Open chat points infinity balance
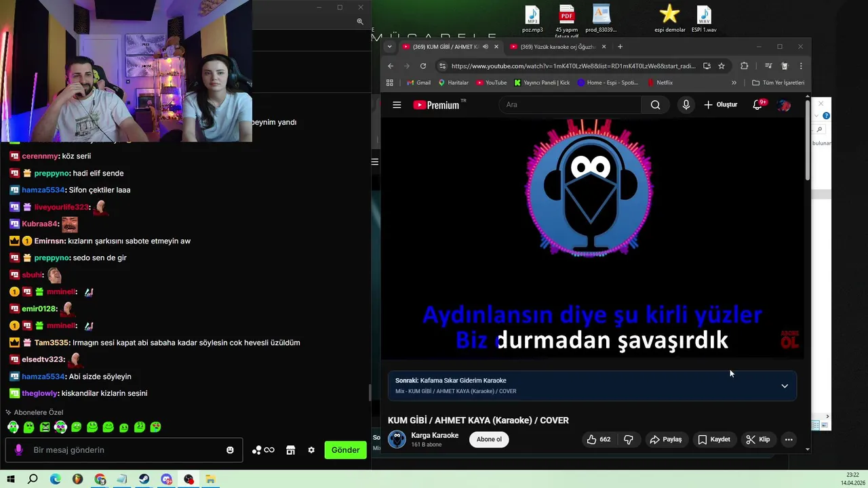 pyautogui.click(x=263, y=450)
